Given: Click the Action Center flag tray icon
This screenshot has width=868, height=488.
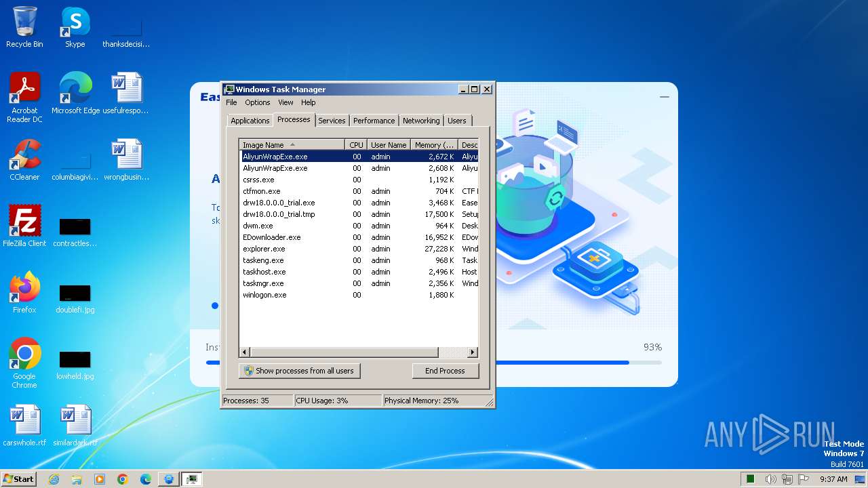Looking at the screenshot, I should (804, 479).
